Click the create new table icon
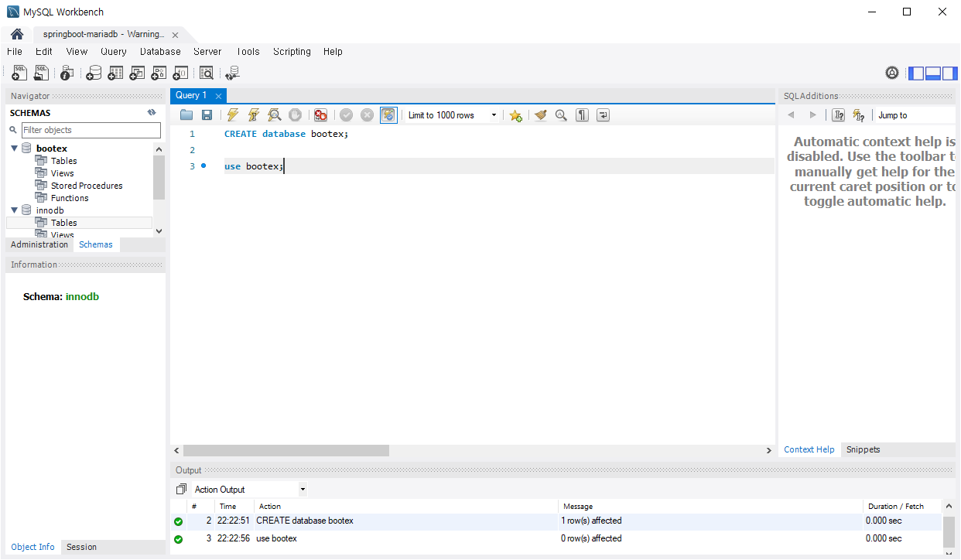 click(115, 73)
